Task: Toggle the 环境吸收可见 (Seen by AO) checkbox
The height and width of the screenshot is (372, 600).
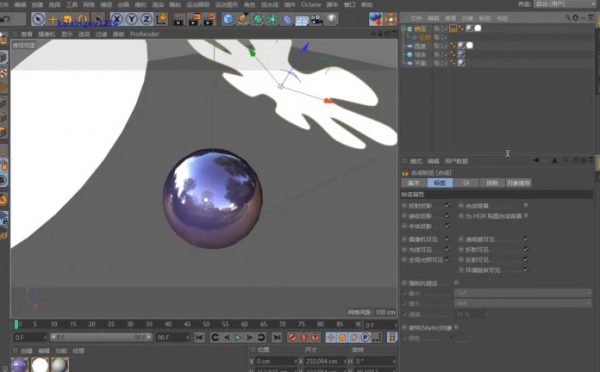Action: click(526, 269)
